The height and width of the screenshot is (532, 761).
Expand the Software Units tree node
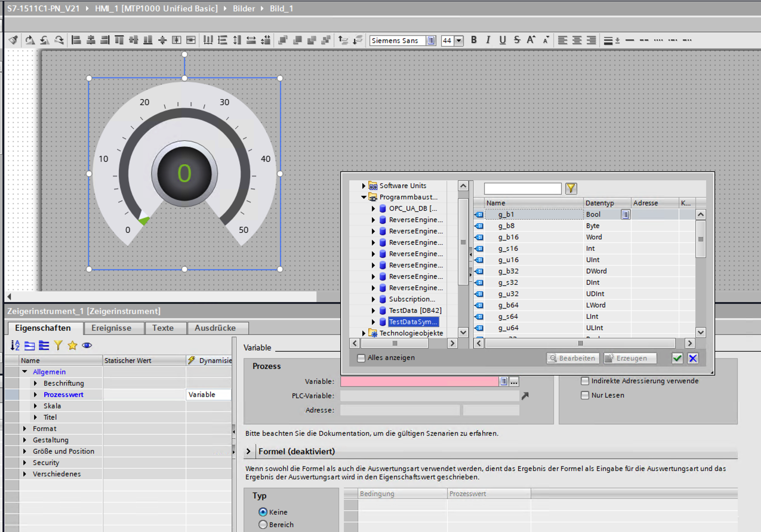pyautogui.click(x=363, y=186)
